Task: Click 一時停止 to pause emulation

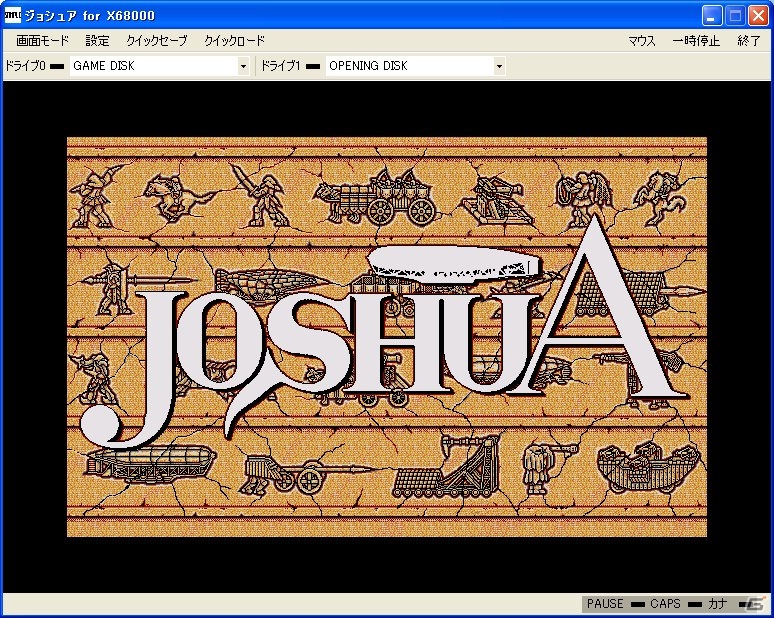Action: pyautogui.click(x=696, y=40)
